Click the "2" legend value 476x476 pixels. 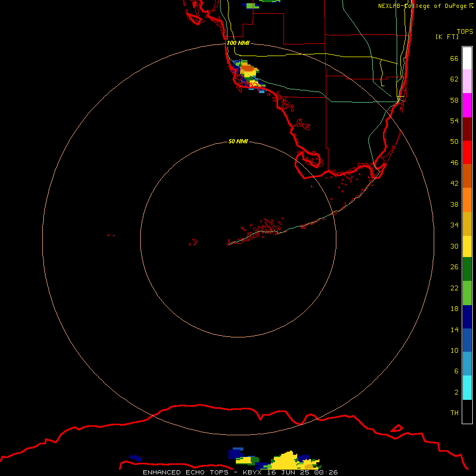coord(456,392)
